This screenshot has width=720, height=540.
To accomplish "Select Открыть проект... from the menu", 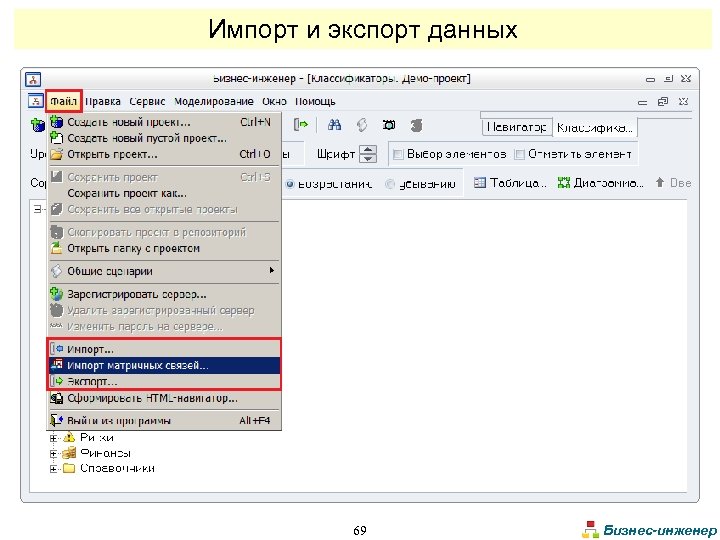I will click(164, 154).
